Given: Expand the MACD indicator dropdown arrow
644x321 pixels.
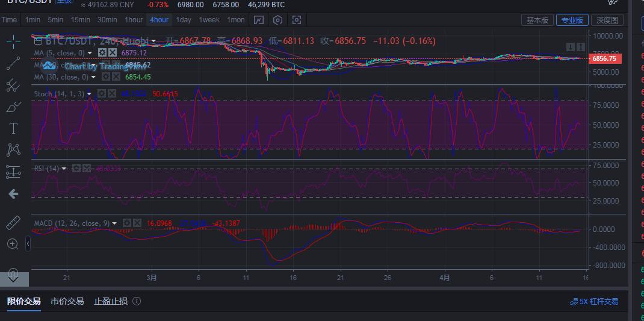Looking at the screenshot, I should [x=114, y=223].
